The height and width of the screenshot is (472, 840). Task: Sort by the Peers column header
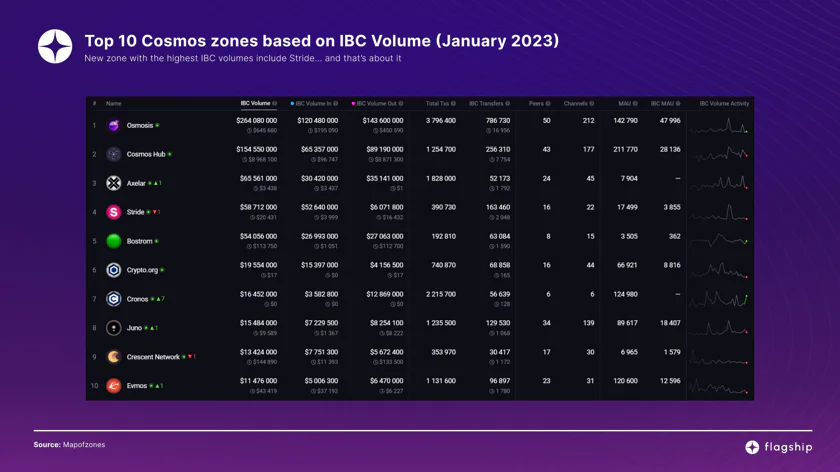click(536, 103)
